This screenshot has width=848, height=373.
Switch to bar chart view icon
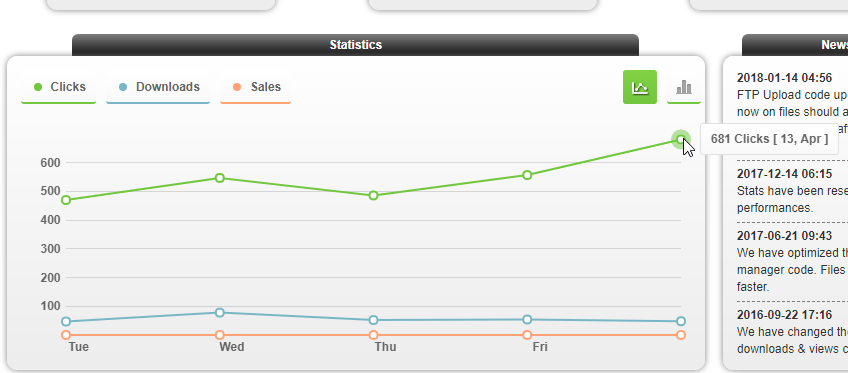point(684,87)
